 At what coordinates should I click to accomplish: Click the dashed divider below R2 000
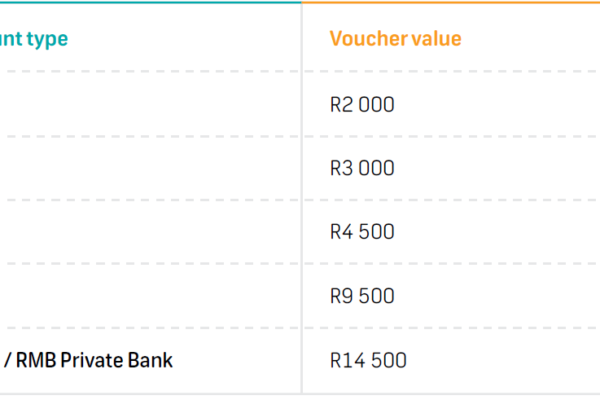click(x=450, y=136)
